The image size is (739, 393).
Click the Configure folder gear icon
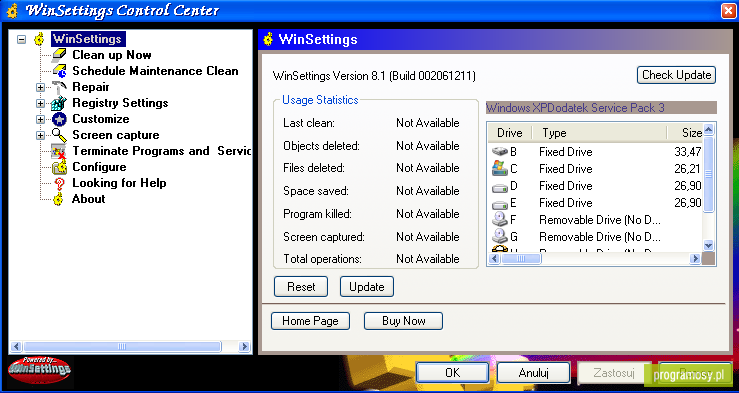click(59, 167)
